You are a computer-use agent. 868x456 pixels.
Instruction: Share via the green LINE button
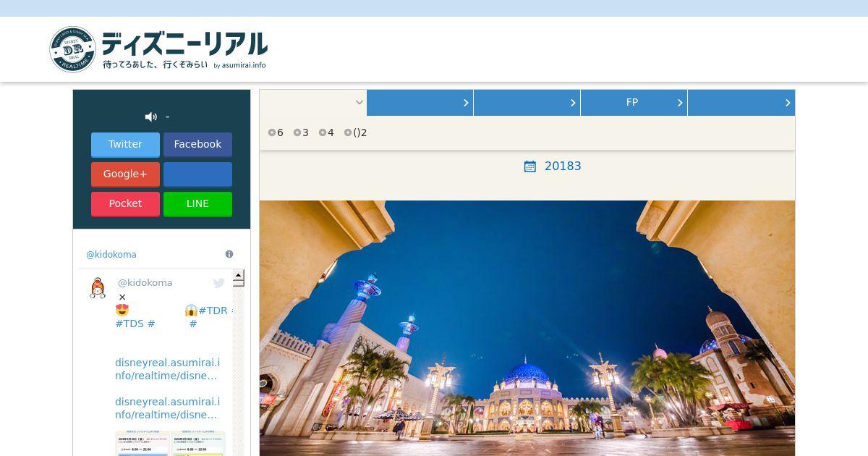click(197, 203)
